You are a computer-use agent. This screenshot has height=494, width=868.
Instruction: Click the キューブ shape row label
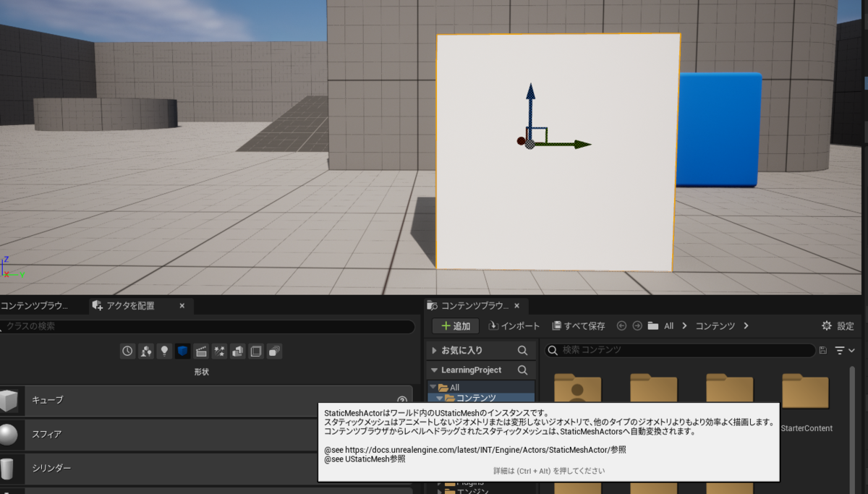pos(48,400)
